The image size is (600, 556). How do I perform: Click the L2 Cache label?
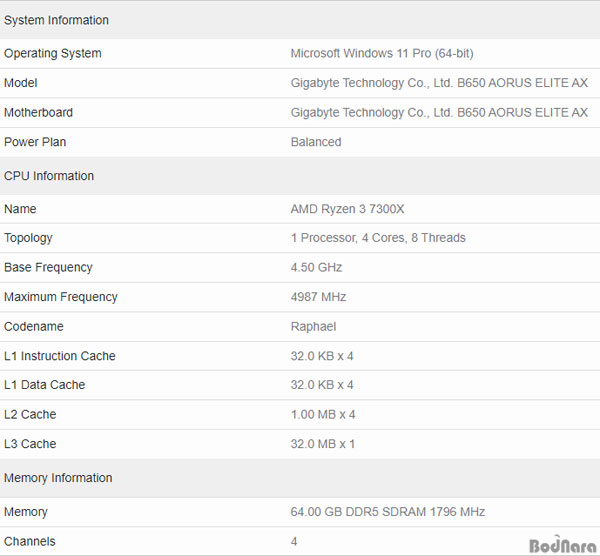(30, 414)
